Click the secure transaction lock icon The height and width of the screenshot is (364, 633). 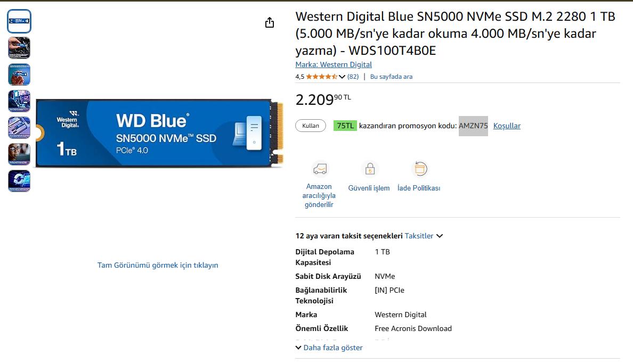tap(369, 169)
